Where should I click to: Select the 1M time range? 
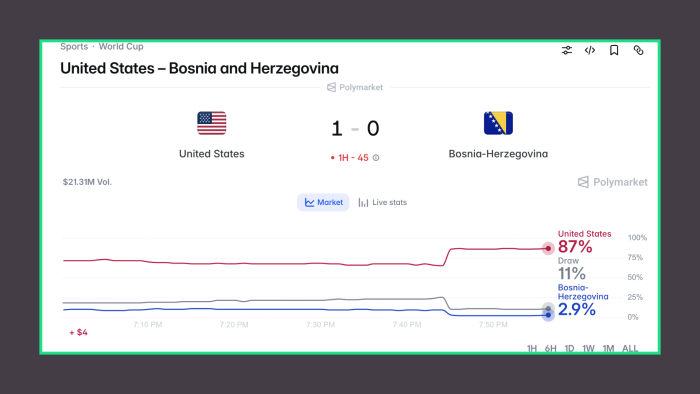(608, 348)
